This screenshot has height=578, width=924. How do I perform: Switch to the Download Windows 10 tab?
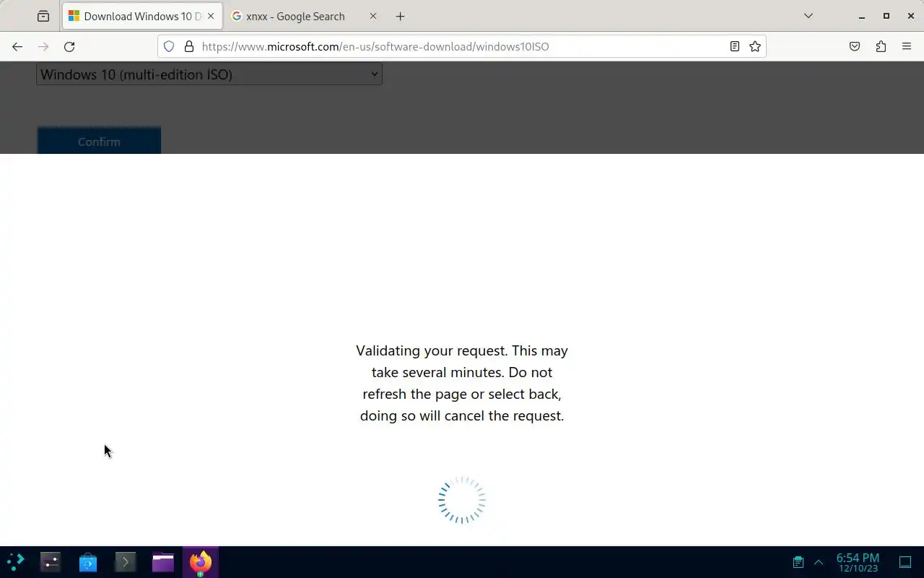[142, 16]
